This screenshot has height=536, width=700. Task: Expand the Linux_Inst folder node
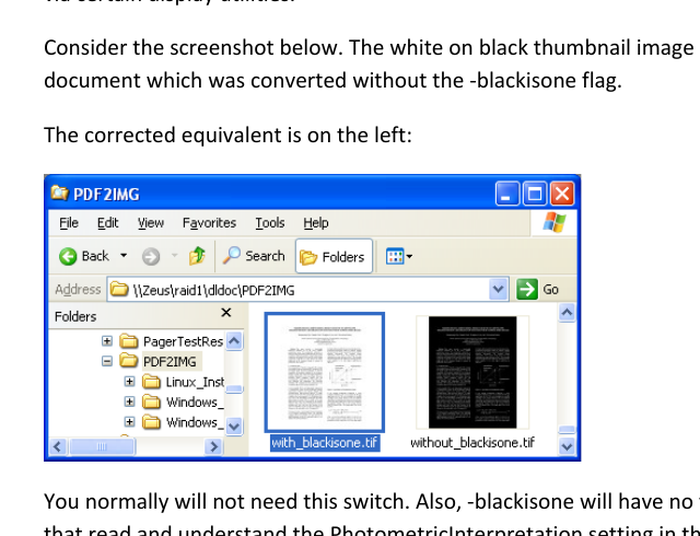click(x=129, y=382)
